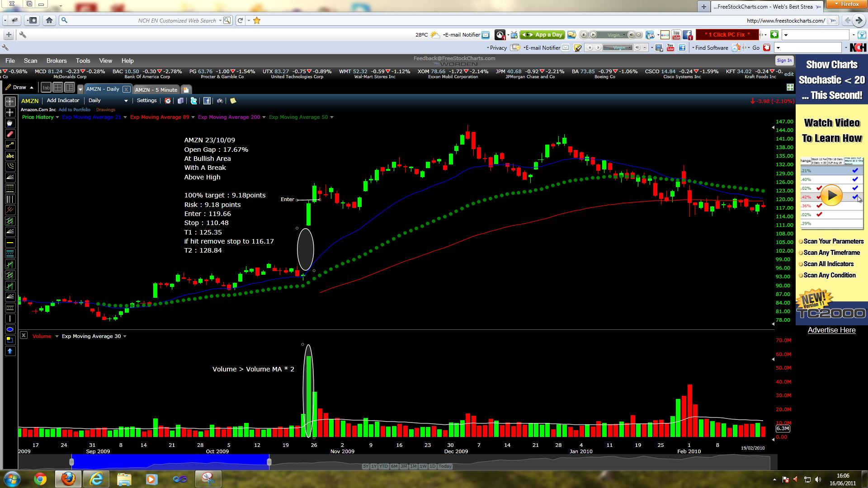Open the alarm clock alerts icon
The width and height of the screenshot is (868, 488).
click(x=168, y=101)
